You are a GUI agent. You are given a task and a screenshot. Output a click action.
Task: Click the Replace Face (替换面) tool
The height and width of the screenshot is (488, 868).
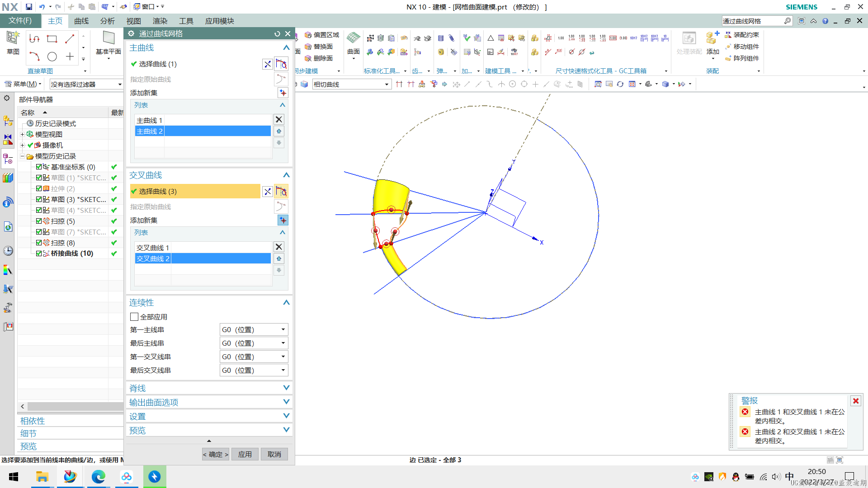coord(319,47)
